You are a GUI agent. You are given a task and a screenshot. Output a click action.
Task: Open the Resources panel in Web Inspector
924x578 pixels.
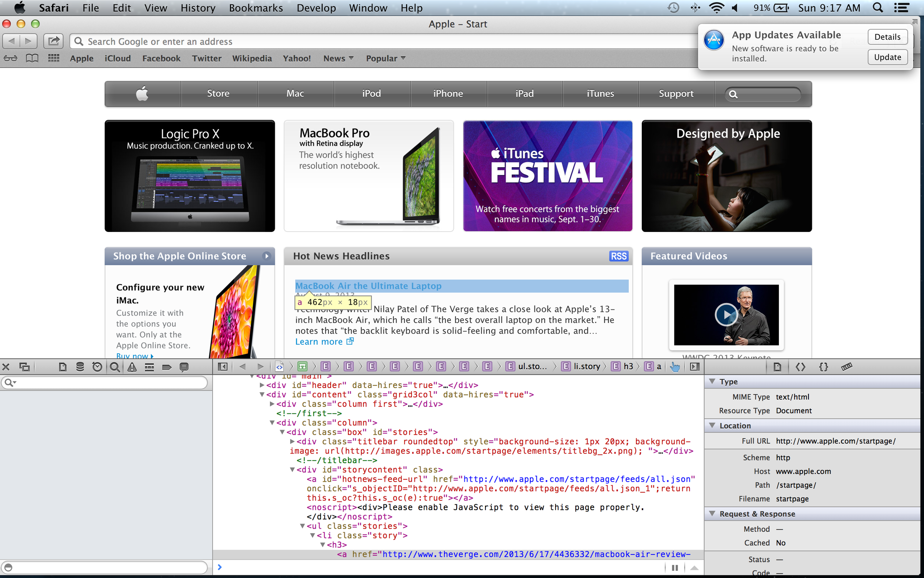coord(63,367)
